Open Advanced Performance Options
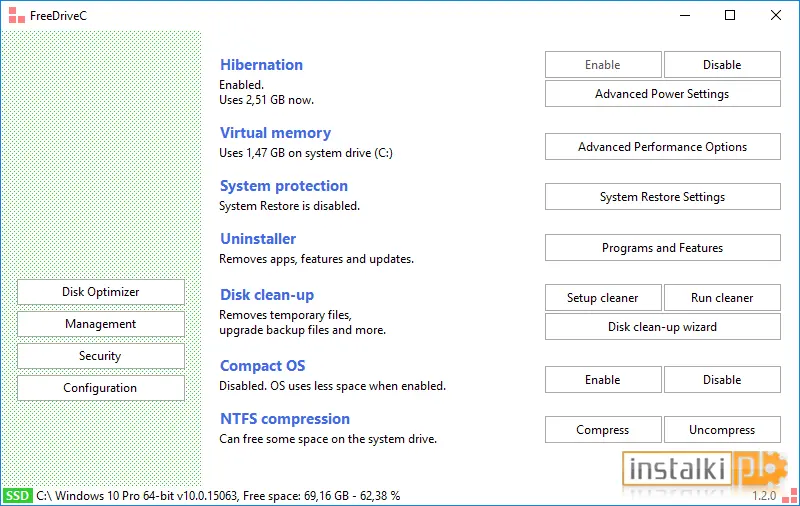 662,147
